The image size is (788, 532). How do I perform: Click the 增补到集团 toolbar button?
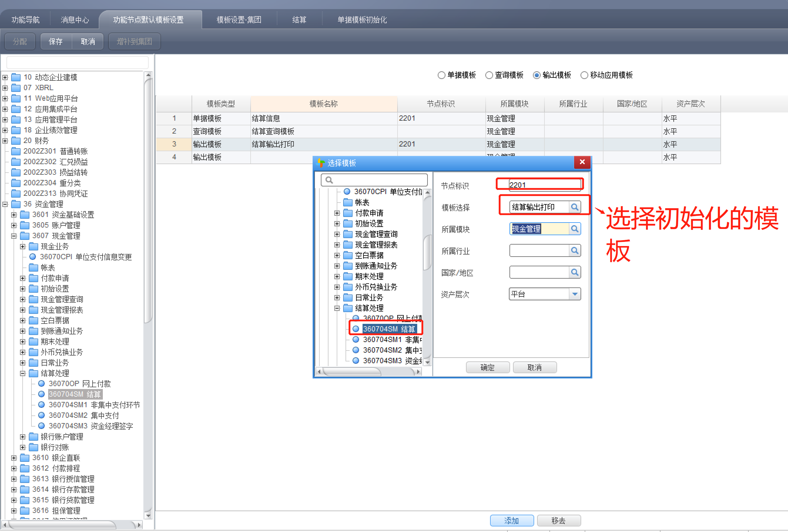[x=134, y=41]
